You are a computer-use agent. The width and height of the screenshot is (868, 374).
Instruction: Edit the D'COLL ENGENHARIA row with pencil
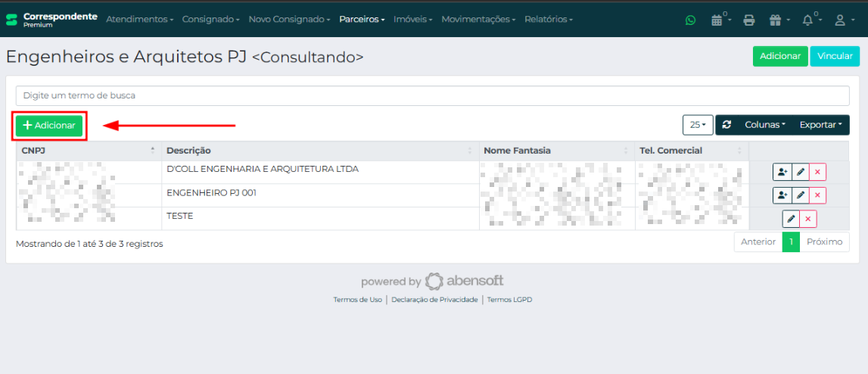click(800, 173)
